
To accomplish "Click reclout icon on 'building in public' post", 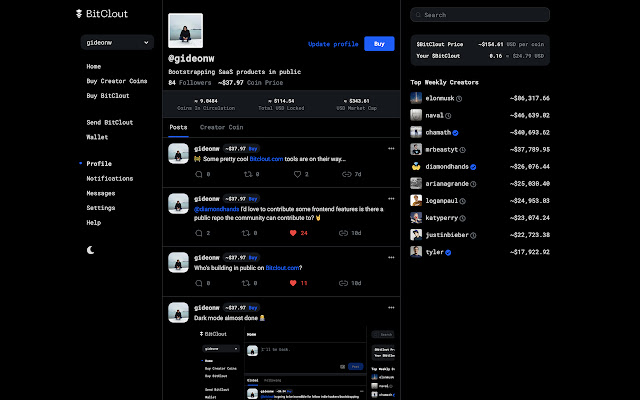I will coord(246,283).
